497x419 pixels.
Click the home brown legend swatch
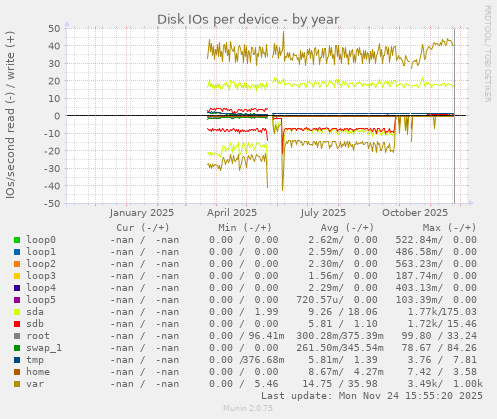pos(17,372)
